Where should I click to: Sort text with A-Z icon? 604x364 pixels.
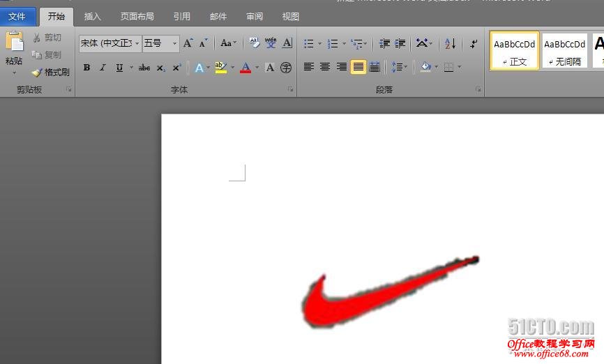click(x=450, y=43)
